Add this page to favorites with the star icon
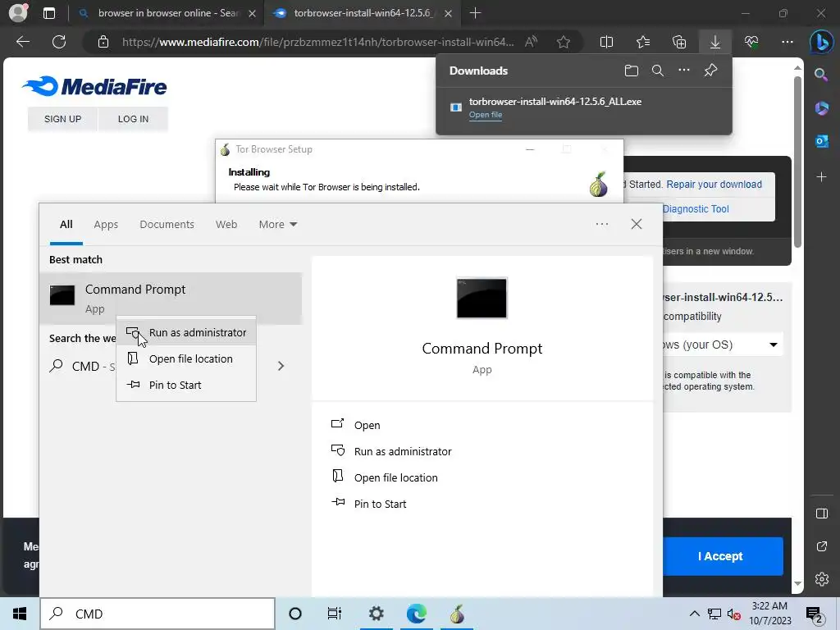Viewport: 840px width, 630px height. tap(563, 42)
